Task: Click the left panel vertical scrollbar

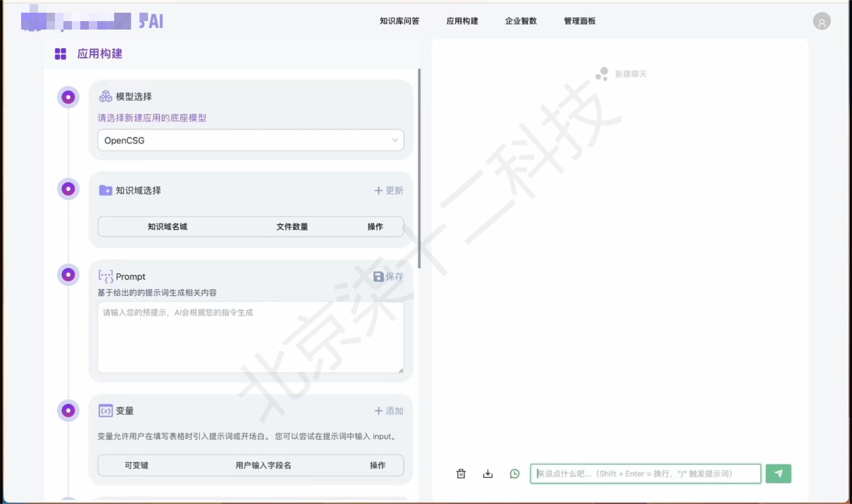Action: click(x=419, y=168)
